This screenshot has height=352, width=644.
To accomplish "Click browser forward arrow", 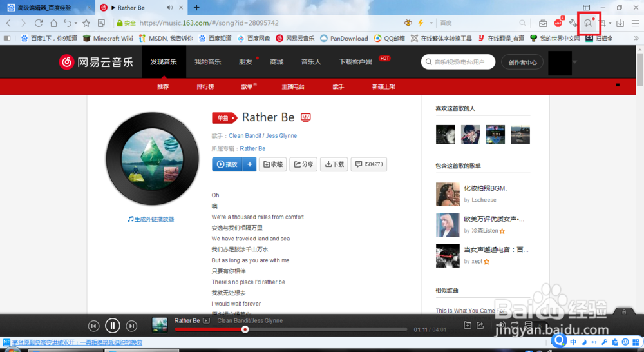I will coord(23,23).
